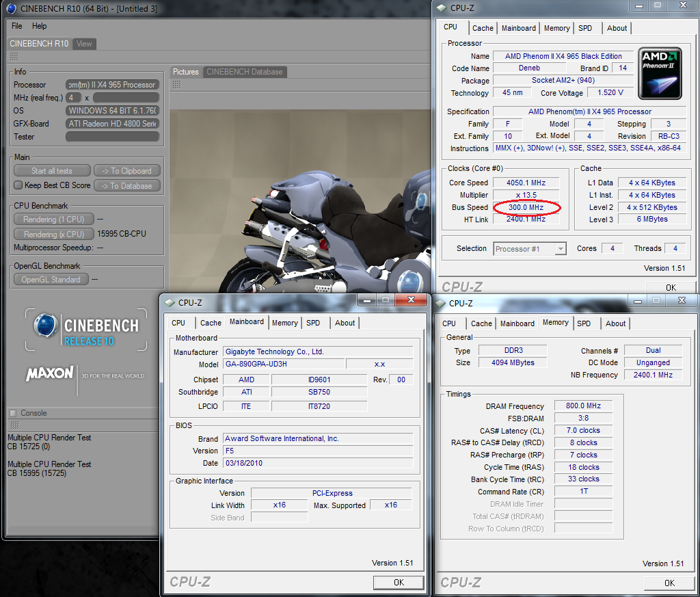Click the grip handle below the Console header
700x597 pixels.
pyautogui.click(x=12, y=425)
